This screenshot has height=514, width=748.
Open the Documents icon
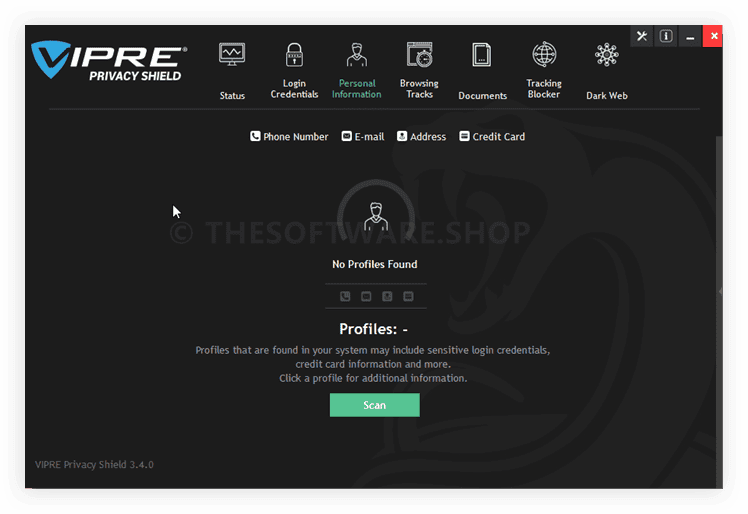pos(482,55)
